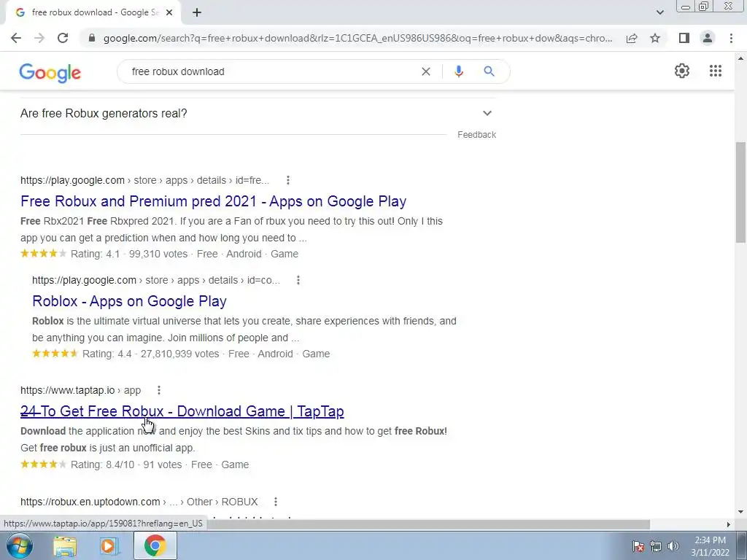Open Google quick settings gear
Image resolution: width=747 pixels, height=560 pixels.
682,71
